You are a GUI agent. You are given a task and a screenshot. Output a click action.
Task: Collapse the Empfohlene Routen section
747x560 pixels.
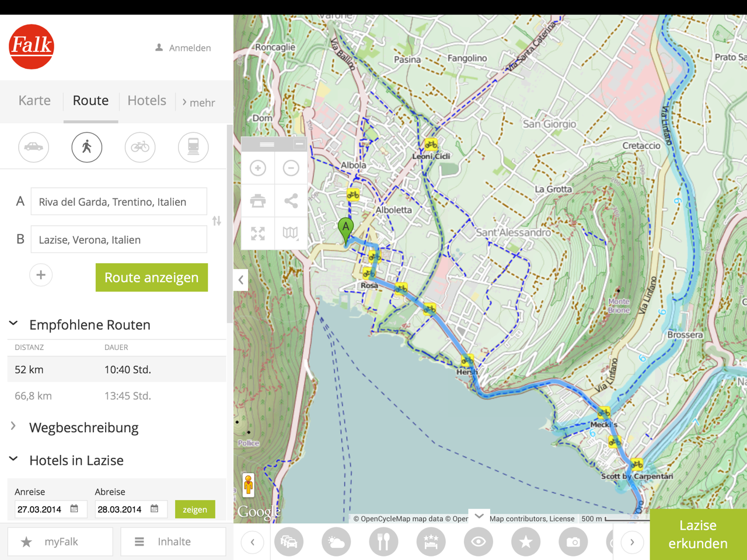pyautogui.click(x=14, y=324)
